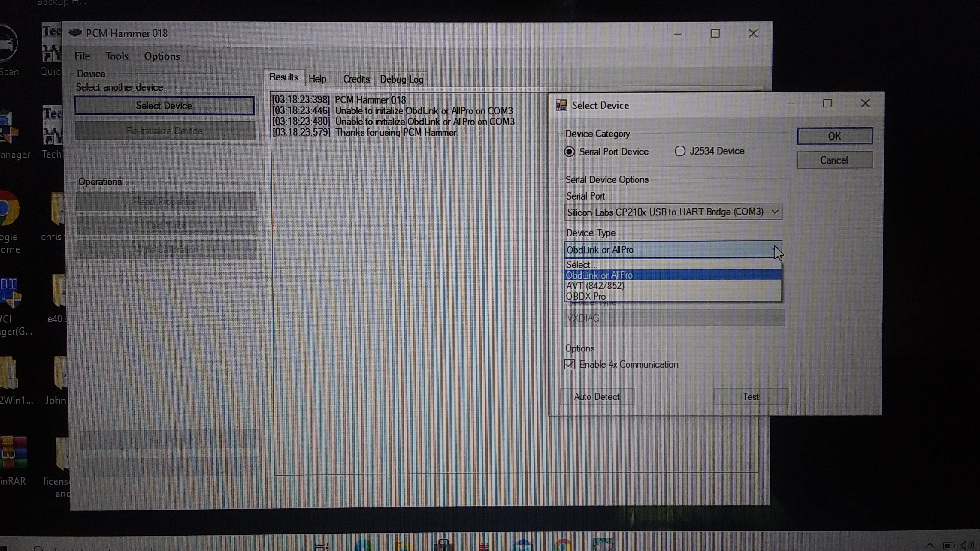Show hidden system tray icons chevron
This screenshot has width=980, height=551.
pyautogui.click(x=929, y=546)
